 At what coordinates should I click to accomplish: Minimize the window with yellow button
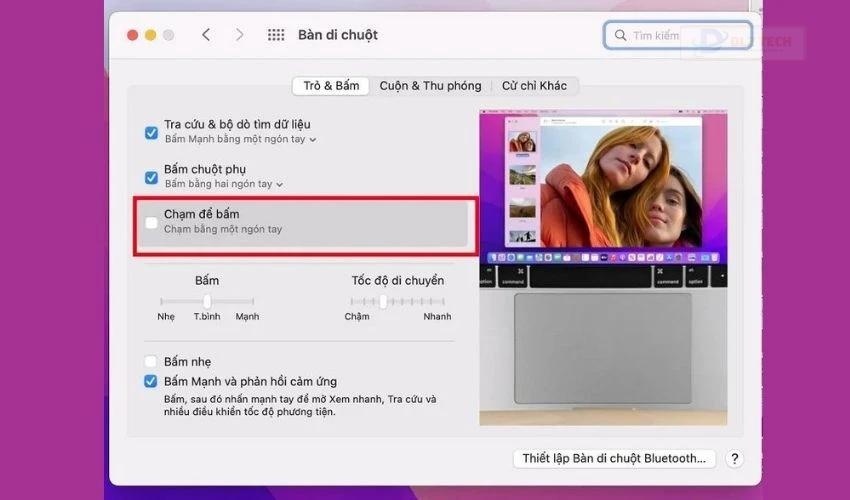[x=151, y=35]
